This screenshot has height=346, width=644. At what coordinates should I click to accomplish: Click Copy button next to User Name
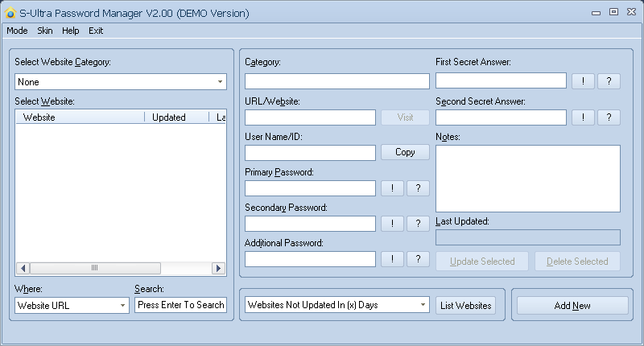[406, 152]
